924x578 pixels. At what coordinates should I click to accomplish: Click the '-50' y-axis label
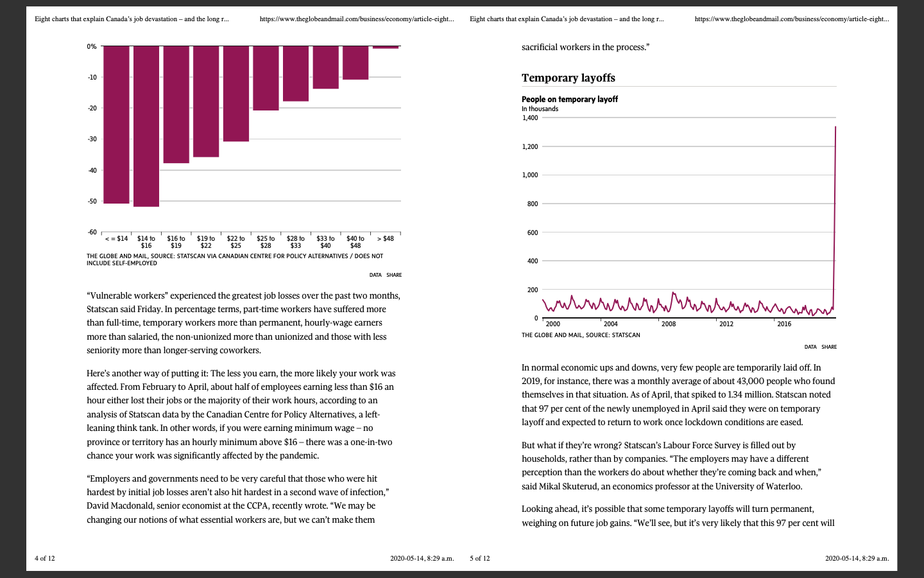[92, 201]
